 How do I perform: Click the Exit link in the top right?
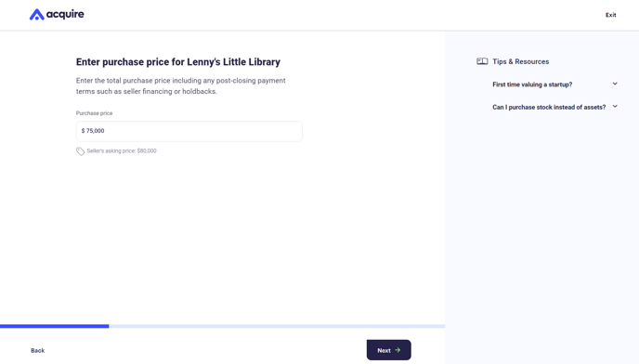point(610,15)
